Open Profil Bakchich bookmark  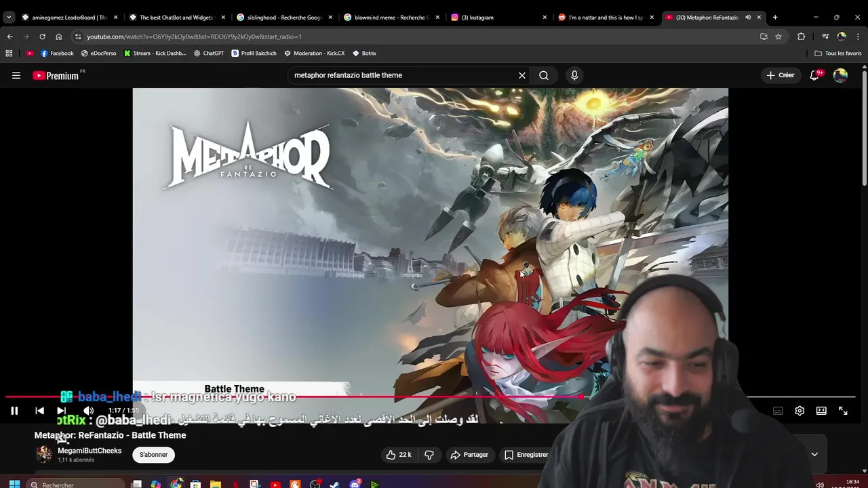tap(254, 54)
